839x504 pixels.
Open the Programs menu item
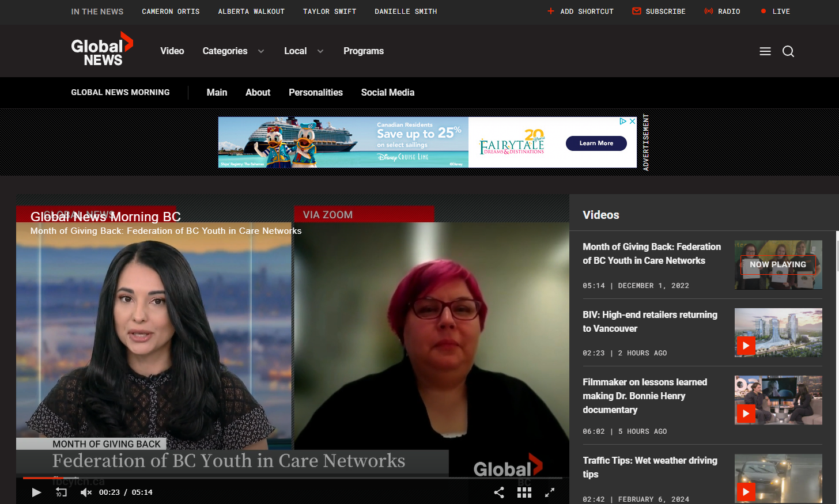[364, 51]
